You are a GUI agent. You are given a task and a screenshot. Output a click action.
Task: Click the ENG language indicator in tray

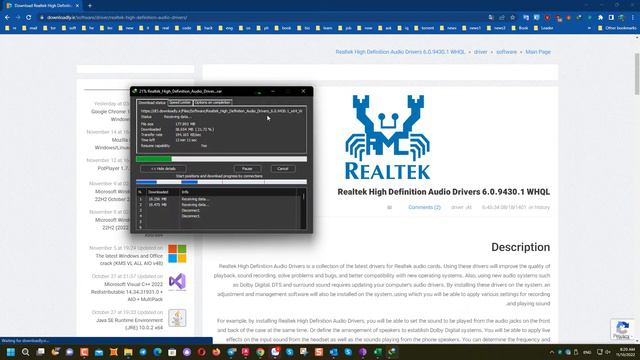pos(587,352)
